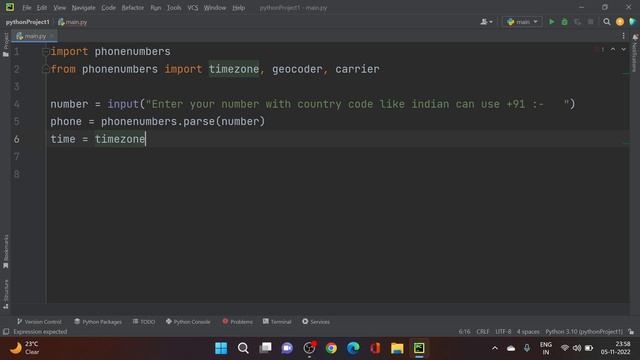Viewport: 640px width, 360px height.
Task: Open the View menu
Action: [x=59, y=8]
